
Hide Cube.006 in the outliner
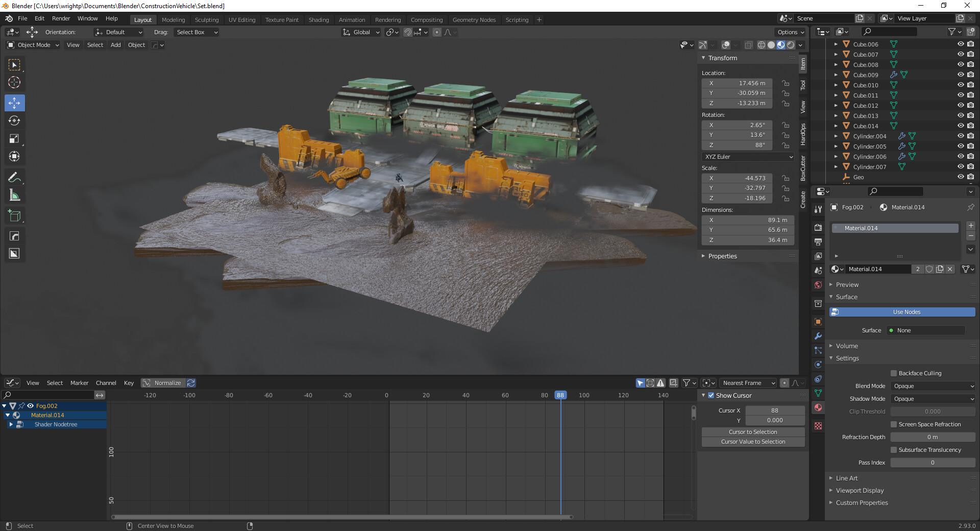[961, 44]
